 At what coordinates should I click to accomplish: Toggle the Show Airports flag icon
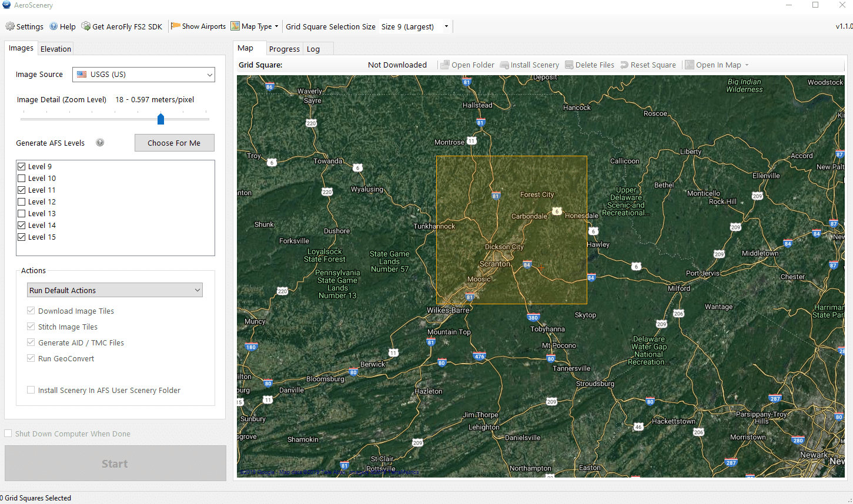coord(175,26)
